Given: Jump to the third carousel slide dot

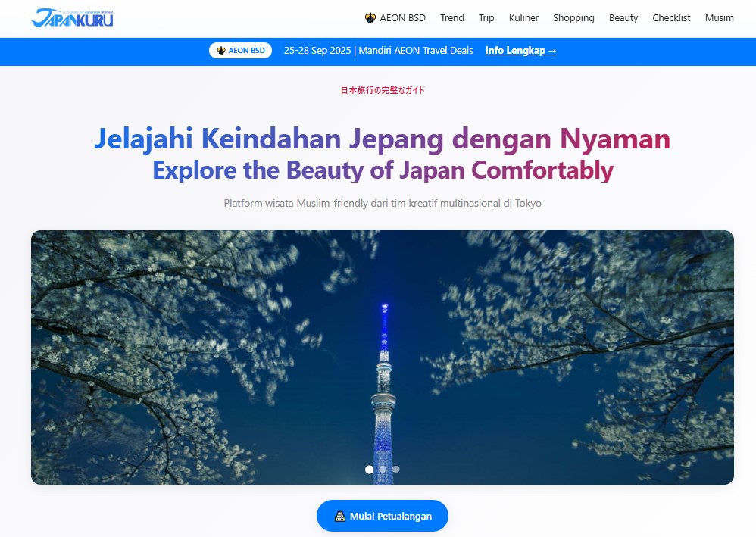Looking at the screenshot, I should click(395, 470).
